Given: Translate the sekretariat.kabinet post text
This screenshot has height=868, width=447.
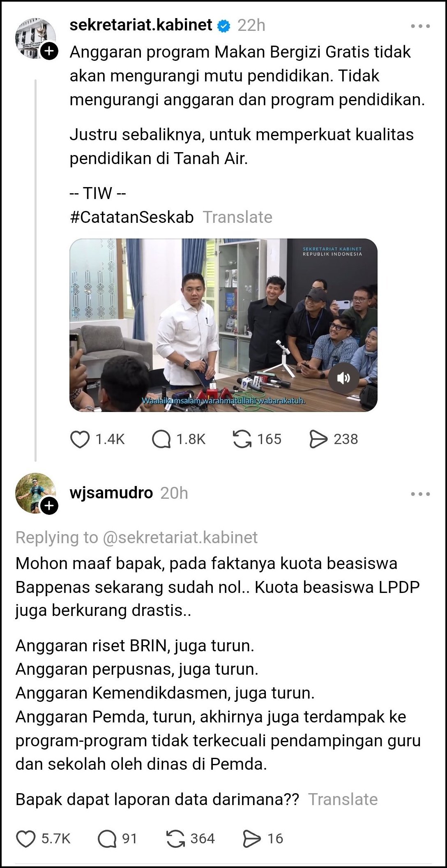Looking at the screenshot, I should 237,217.
